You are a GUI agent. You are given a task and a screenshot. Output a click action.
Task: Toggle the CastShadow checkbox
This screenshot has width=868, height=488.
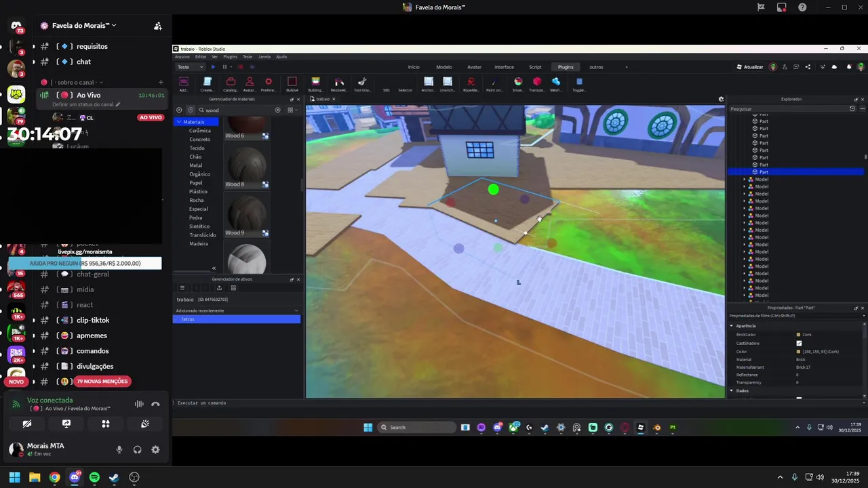point(799,344)
